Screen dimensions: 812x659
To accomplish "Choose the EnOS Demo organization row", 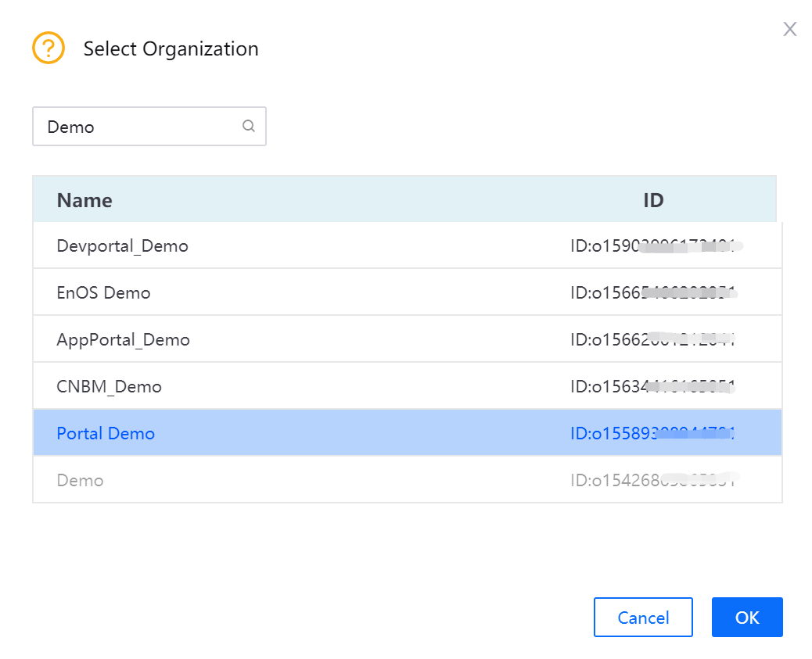I will click(x=104, y=293).
